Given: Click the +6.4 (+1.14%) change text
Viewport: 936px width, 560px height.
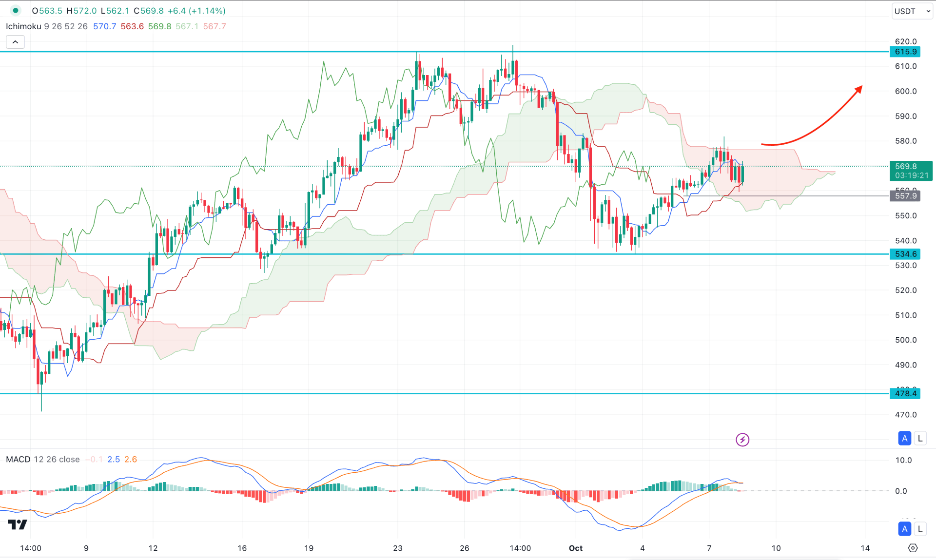Looking at the screenshot, I should pyautogui.click(x=196, y=11).
